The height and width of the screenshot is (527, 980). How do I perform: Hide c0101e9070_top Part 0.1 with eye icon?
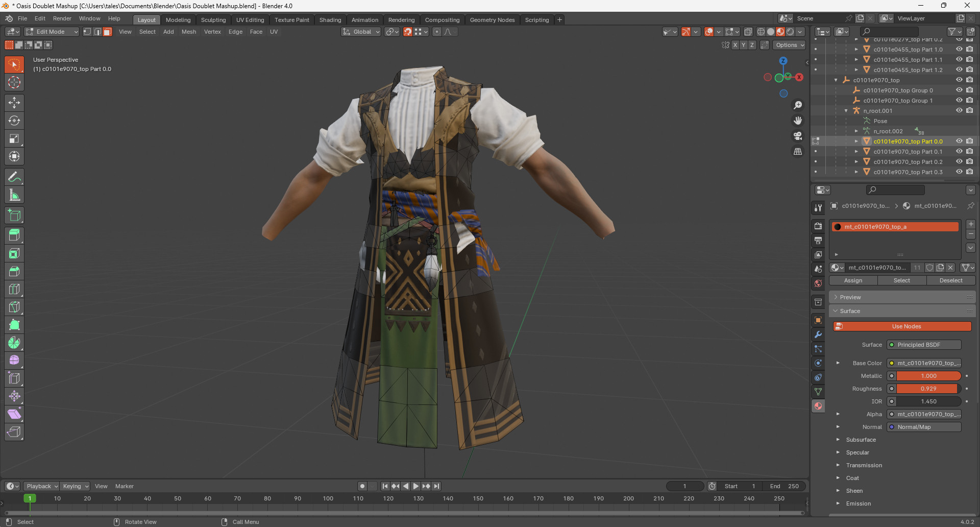click(959, 152)
